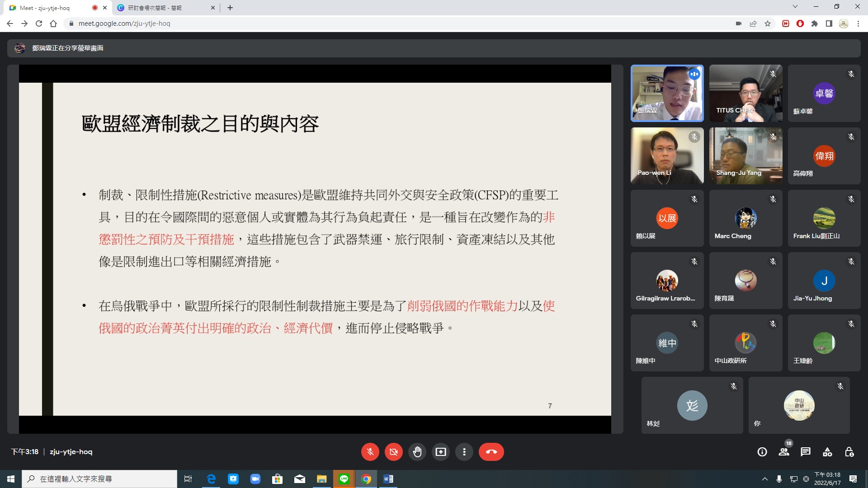868x488 pixels.
Task: Toggle the microphone mute button
Action: pos(370,452)
